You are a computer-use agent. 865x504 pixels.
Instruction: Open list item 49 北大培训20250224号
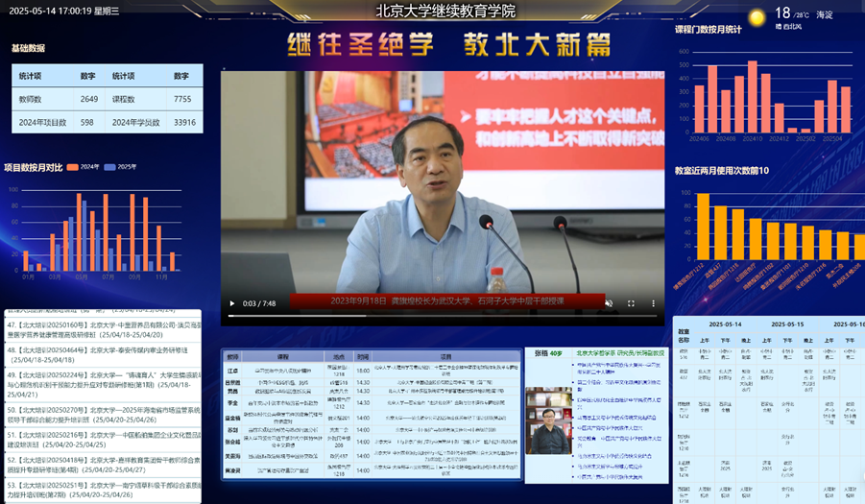point(103,385)
